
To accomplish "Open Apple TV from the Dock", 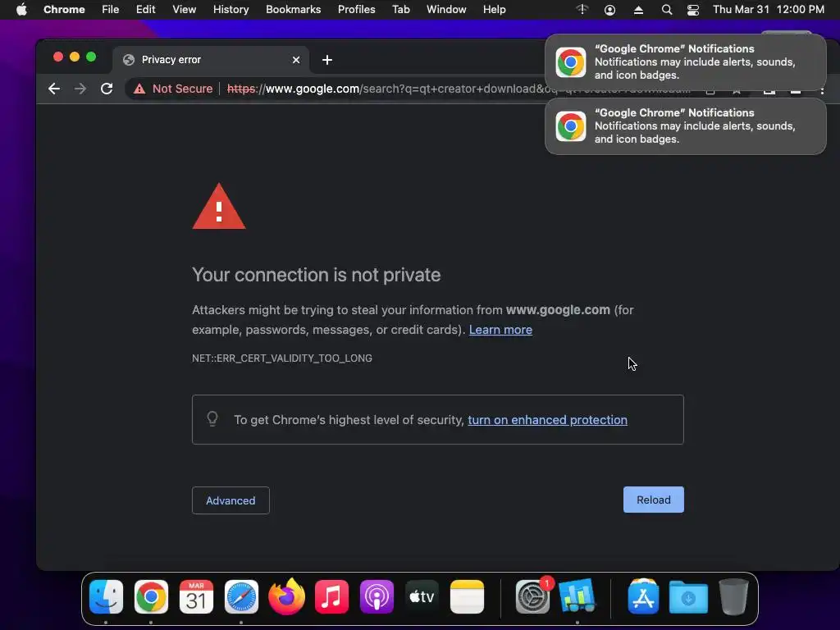I will pos(422,596).
